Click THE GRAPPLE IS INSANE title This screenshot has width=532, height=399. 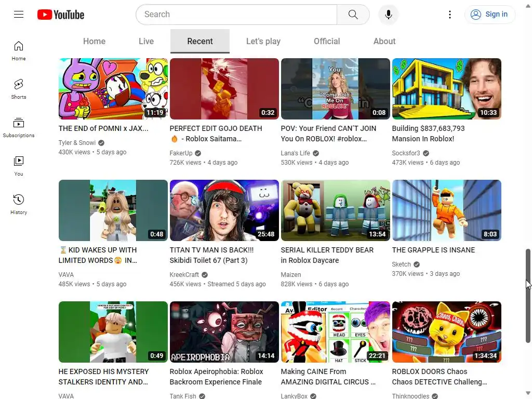pos(433,250)
